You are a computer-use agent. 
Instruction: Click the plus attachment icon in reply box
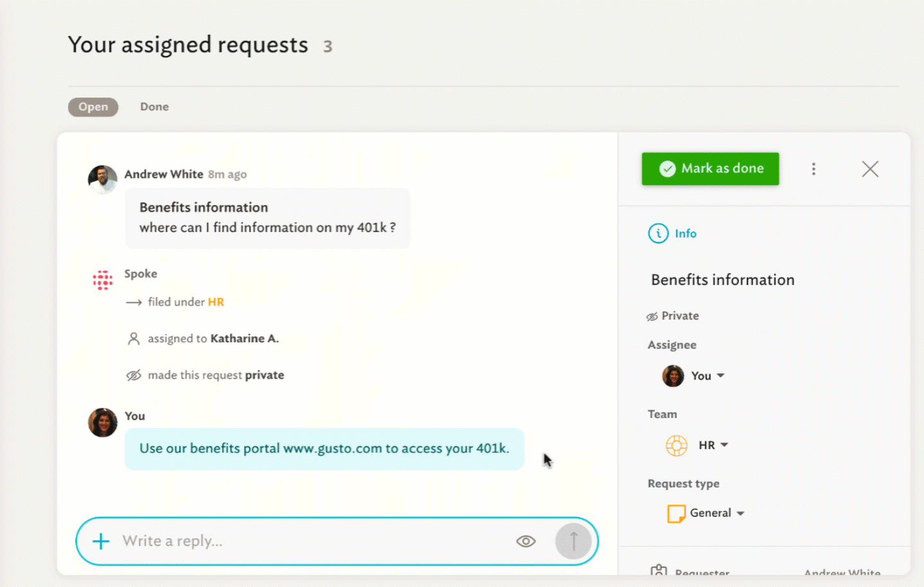pyautogui.click(x=101, y=541)
